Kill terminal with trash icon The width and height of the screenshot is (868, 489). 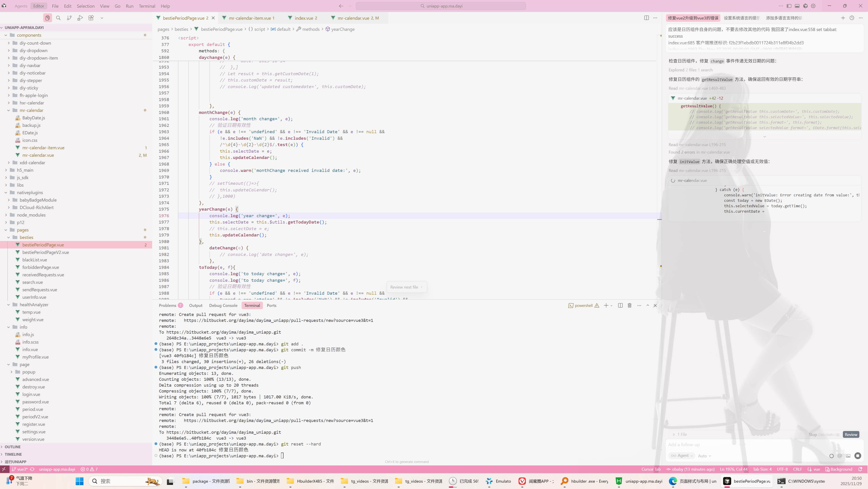[x=630, y=305]
